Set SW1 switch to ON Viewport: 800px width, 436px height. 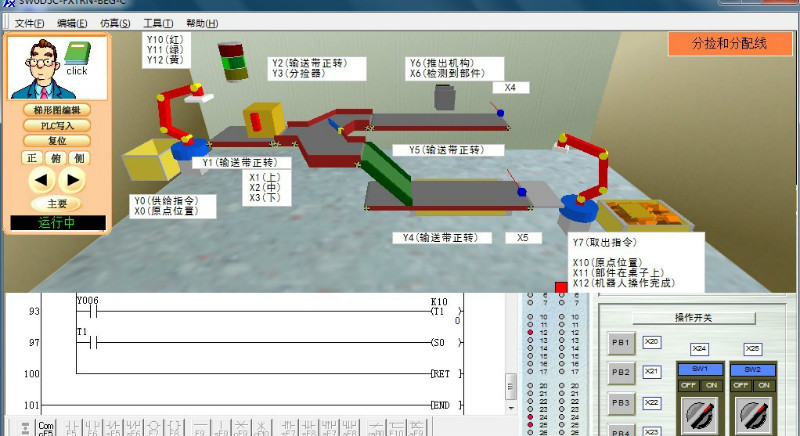tap(711, 385)
